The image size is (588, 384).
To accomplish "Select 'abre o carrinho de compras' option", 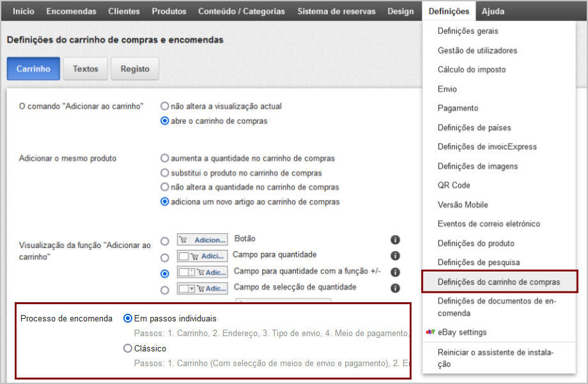I will 164,121.
